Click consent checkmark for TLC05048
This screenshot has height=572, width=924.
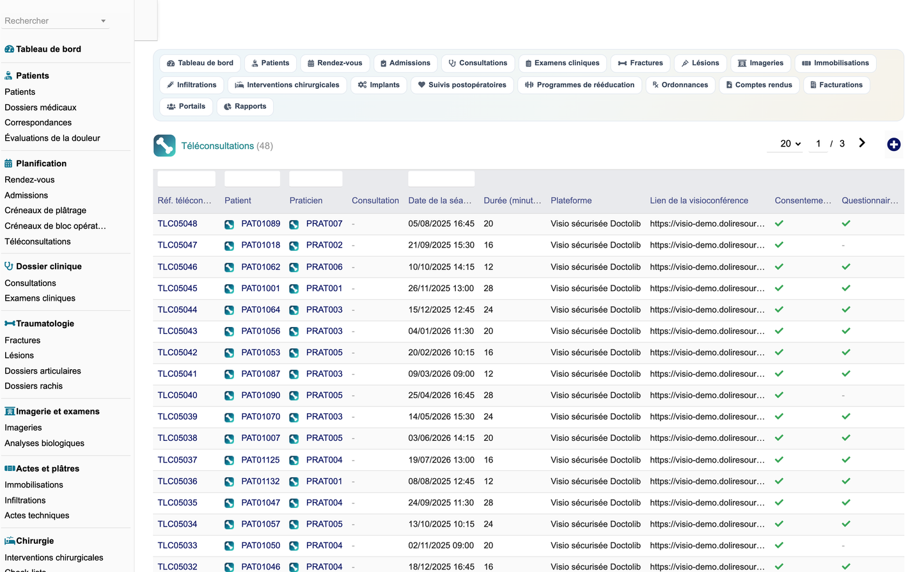(779, 223)
